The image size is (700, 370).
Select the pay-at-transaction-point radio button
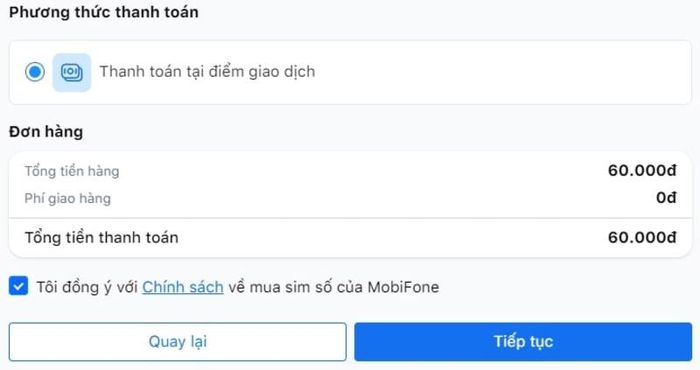35,72
